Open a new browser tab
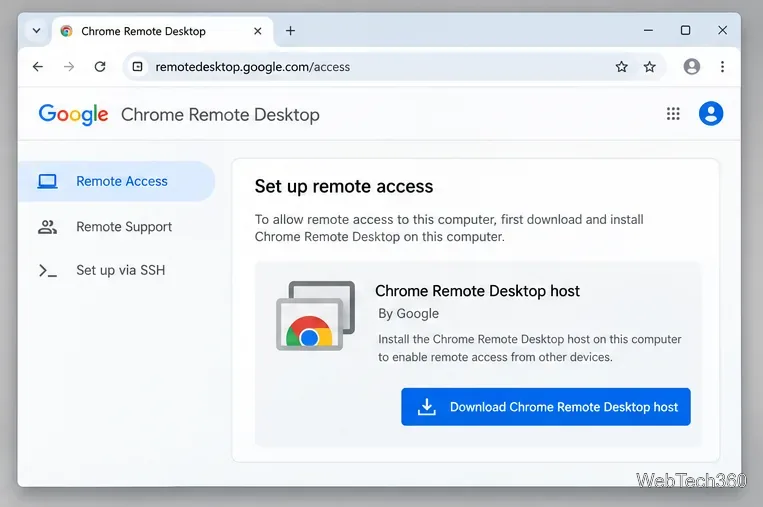This screenshot has height=507, width=763. [x=291, y=31]
